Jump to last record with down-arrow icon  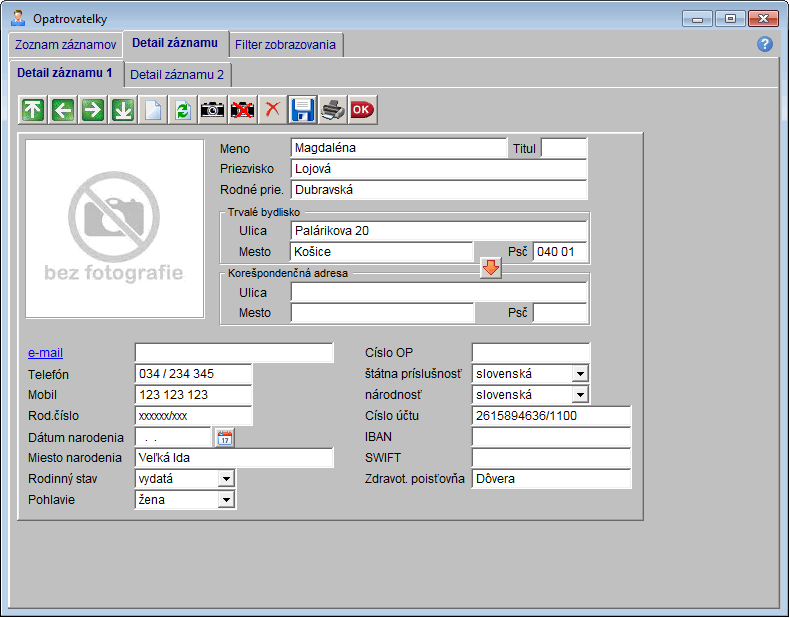122,110
